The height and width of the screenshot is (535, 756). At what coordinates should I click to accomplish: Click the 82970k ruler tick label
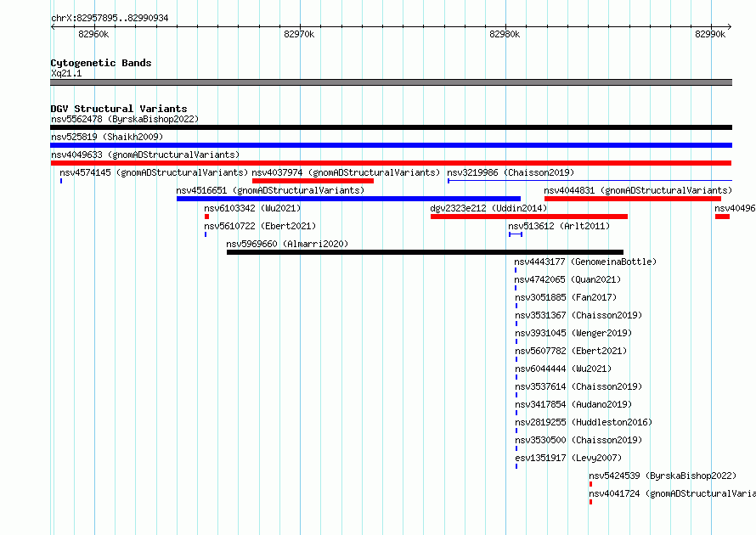coord(299,34)
